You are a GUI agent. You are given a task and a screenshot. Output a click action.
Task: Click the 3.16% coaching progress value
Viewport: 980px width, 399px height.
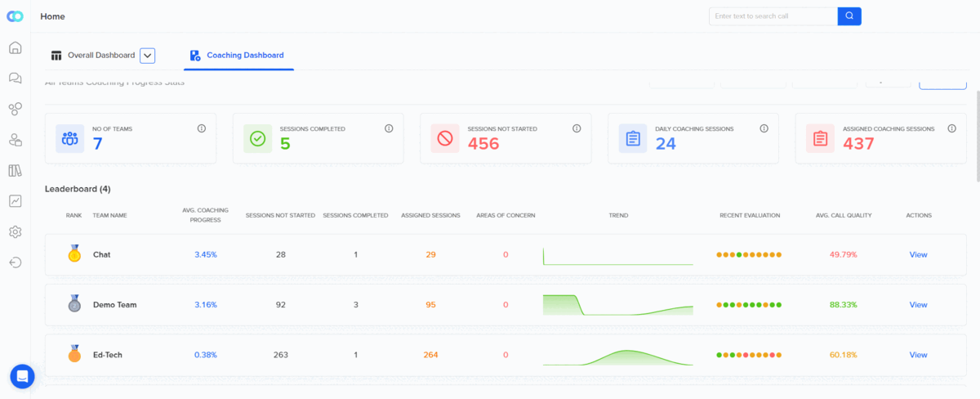(206, 305)
